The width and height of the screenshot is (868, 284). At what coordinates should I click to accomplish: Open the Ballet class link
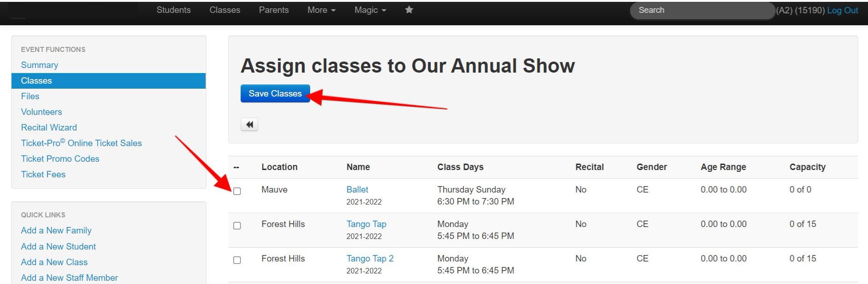click(357, 189)
